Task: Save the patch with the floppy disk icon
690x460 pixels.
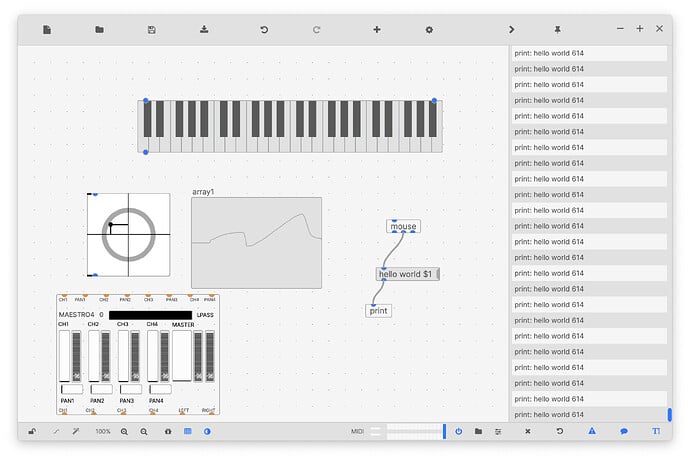Action: point(151,30)
